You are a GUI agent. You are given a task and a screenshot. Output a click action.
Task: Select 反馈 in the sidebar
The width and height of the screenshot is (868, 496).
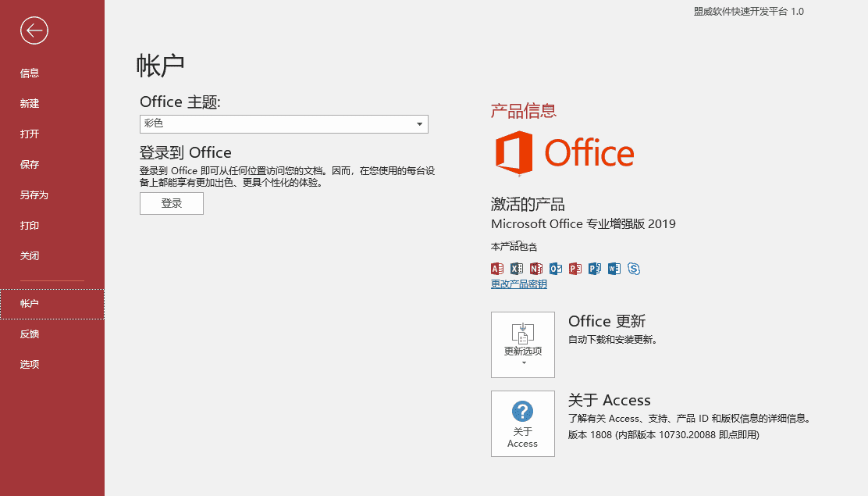point(30,334)
